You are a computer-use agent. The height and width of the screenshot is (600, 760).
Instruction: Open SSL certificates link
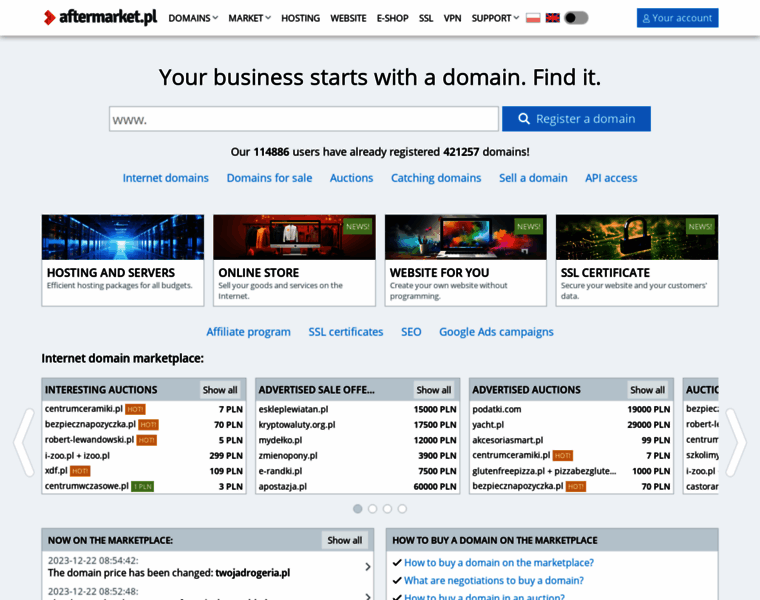[x=346, y=332]
